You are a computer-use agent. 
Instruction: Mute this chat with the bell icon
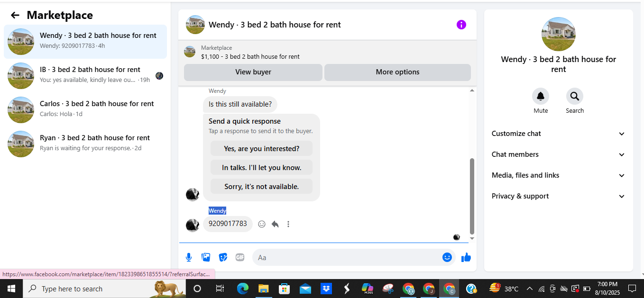(x=541, y=96)
